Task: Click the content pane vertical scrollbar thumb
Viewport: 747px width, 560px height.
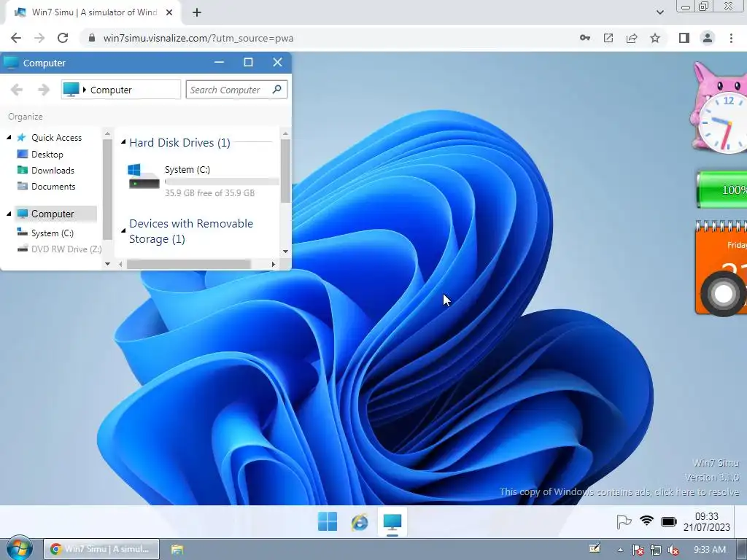Action: [285, 171]
